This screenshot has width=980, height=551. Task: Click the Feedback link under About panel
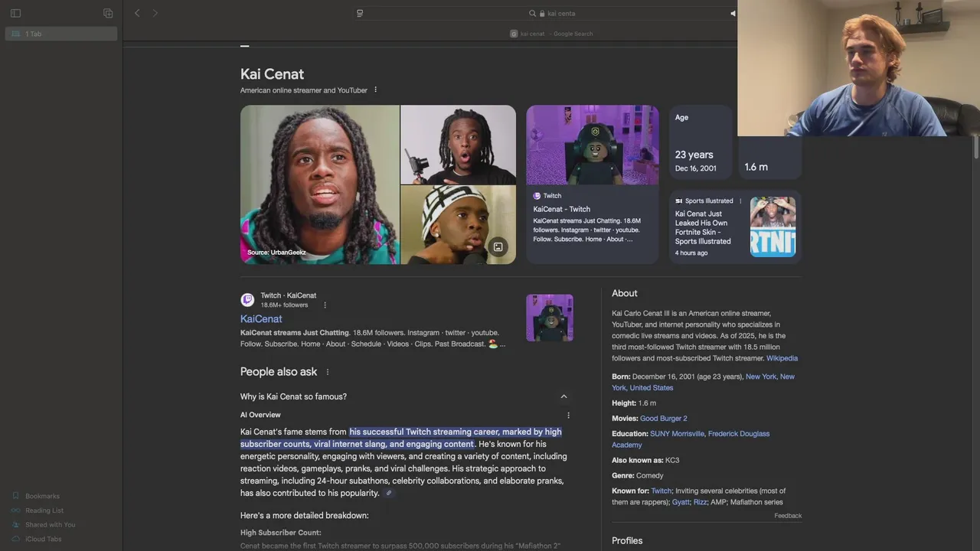pos(788,516)
